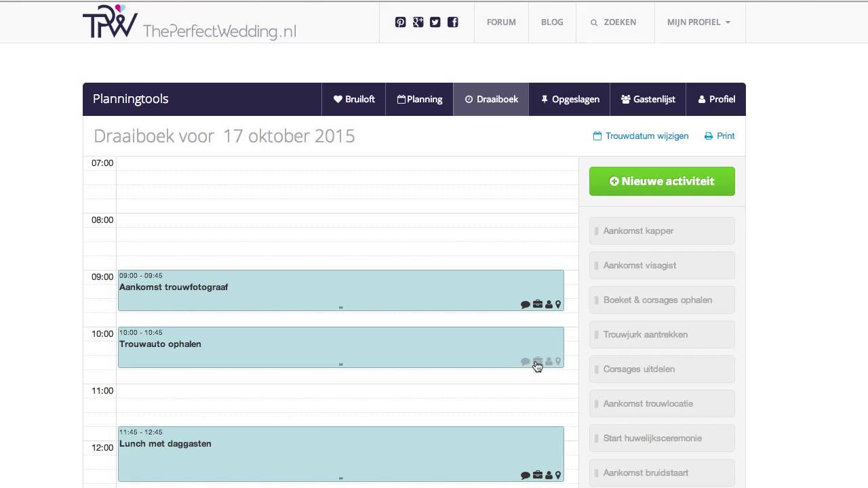The width and height of the screenshot is (868, 488).
Task: Select the Corsages uitdelen activity
Action: [x=662, y=369]
